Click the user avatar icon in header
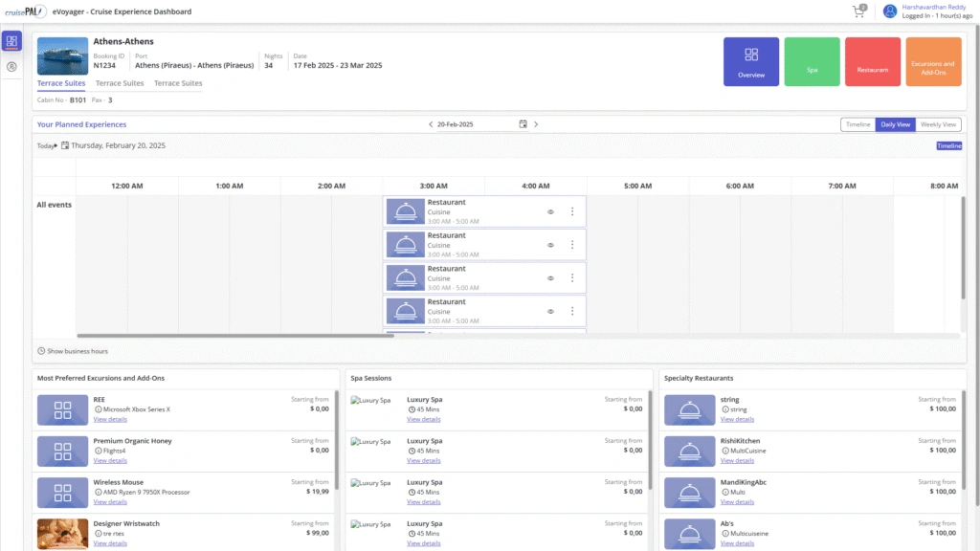Viewport: 980px width, 551px height. coord(890,11)
